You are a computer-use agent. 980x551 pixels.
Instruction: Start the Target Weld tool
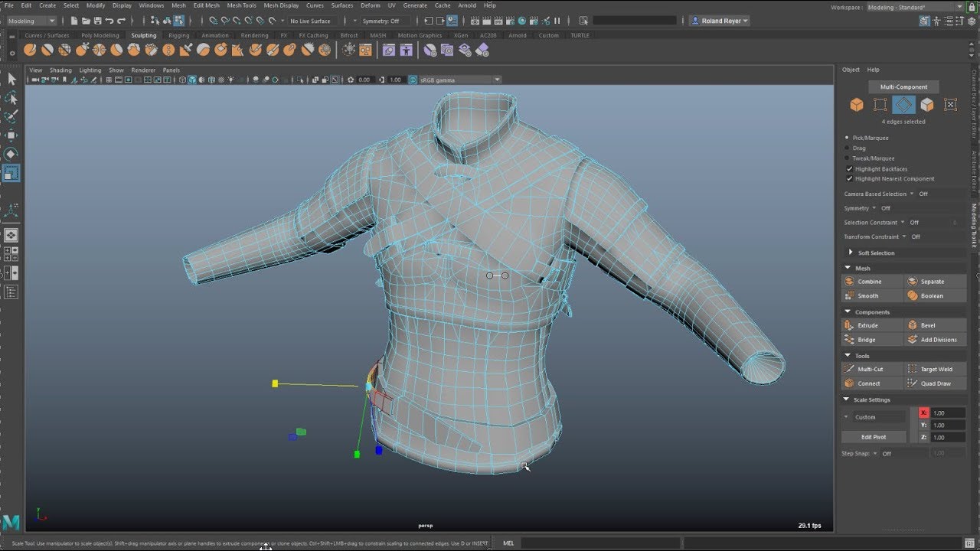tap(936, 369)
